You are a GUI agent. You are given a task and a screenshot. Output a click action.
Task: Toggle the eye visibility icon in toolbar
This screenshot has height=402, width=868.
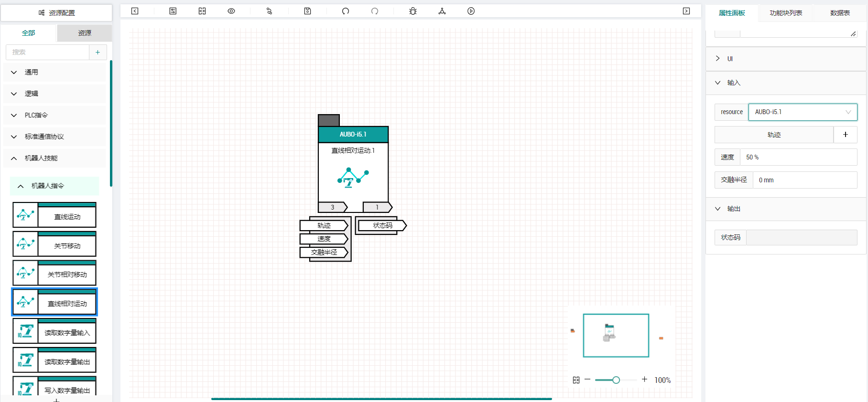coord(231,11)
